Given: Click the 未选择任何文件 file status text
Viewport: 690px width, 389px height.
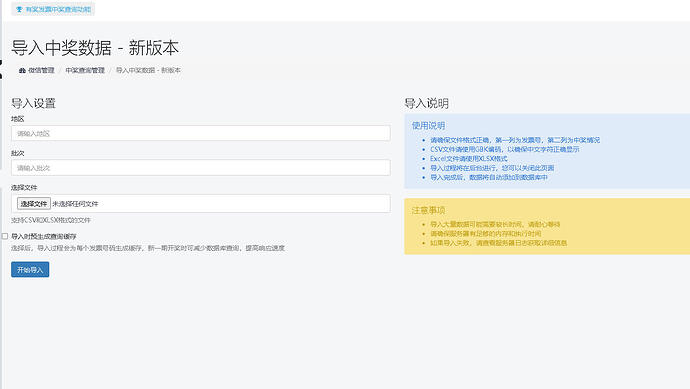Looking at the screenshot, I should 75,204.
